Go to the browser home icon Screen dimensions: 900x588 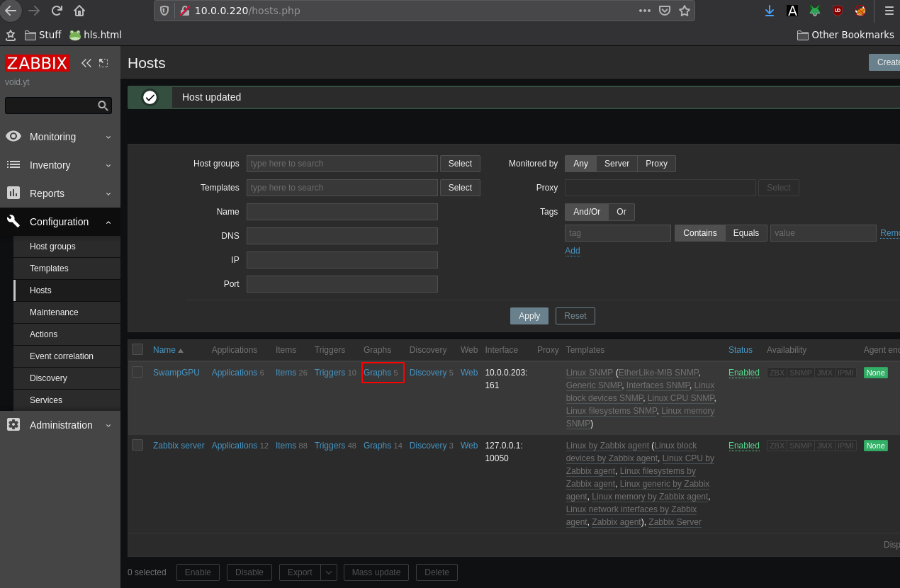click(x=79, y=11)
